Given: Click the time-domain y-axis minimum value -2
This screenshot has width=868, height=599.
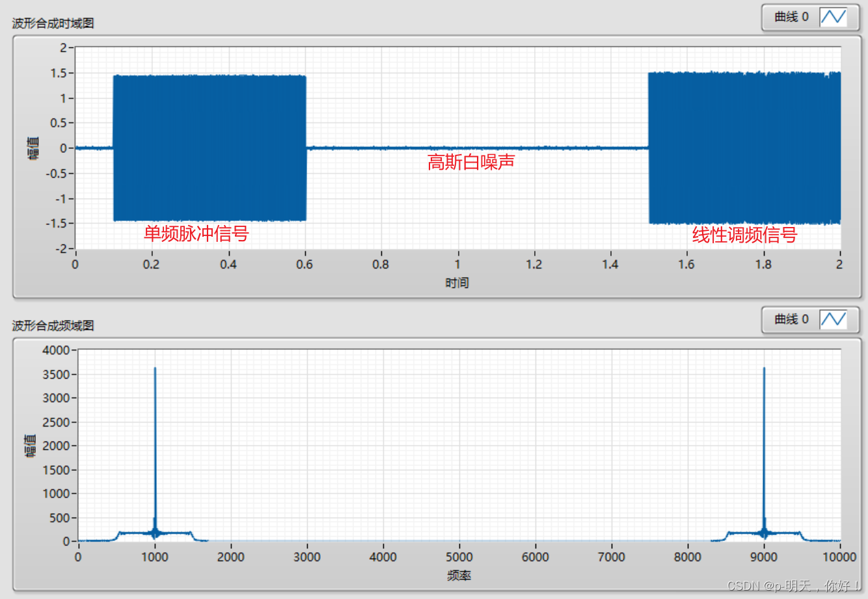Looking at the screenshot, I should pyautogui.click(x=60, y=248).
